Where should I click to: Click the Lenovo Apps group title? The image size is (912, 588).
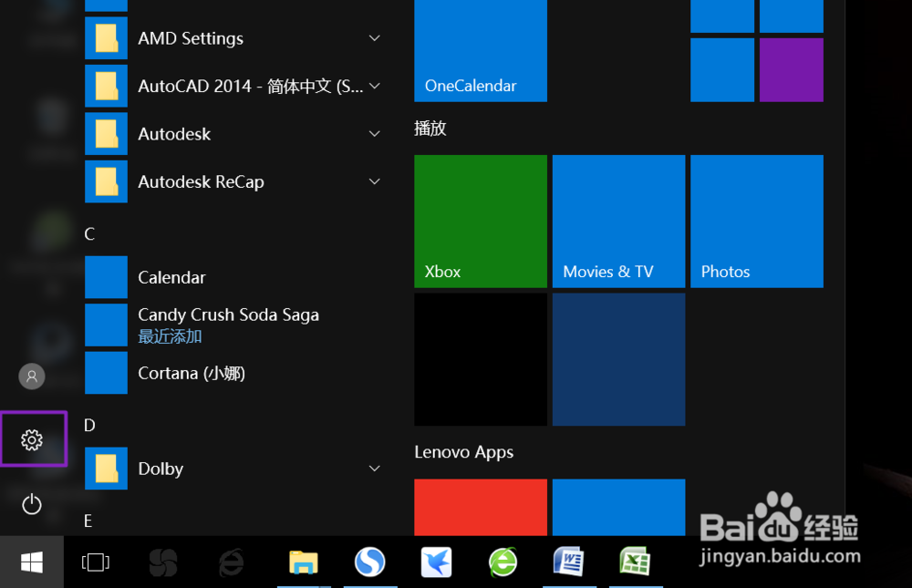coord(464,452)
